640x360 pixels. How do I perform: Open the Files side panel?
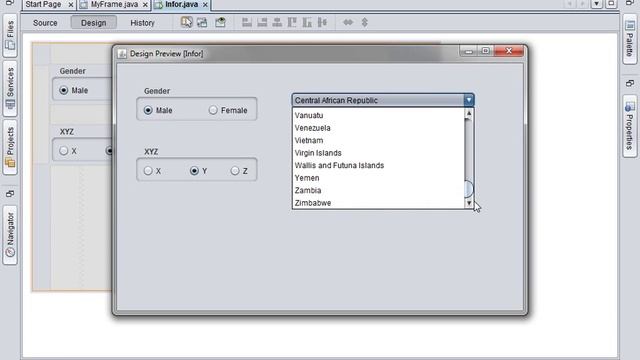[10, 36]
